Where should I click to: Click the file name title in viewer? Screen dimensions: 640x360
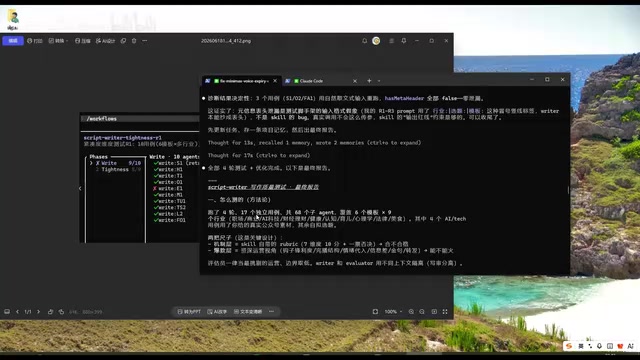[x=226, y=41]
